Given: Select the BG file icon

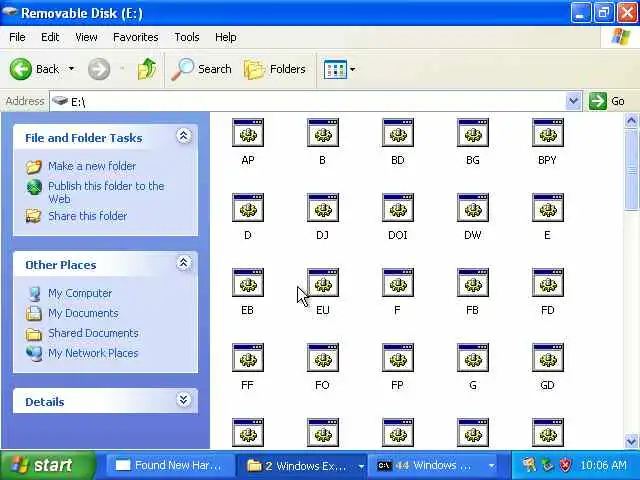Looking at the screenshot, I should (x=473, y=133).
